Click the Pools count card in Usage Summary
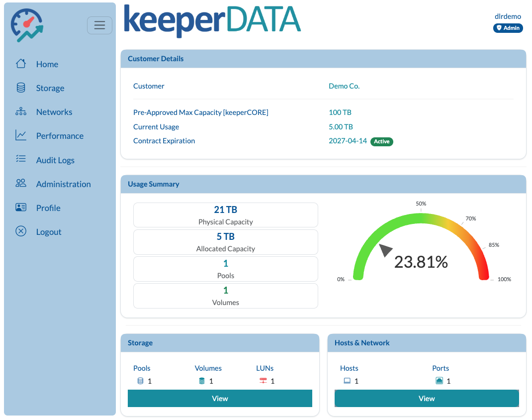This screenshot has height=420, width=532. pos(226,269)
